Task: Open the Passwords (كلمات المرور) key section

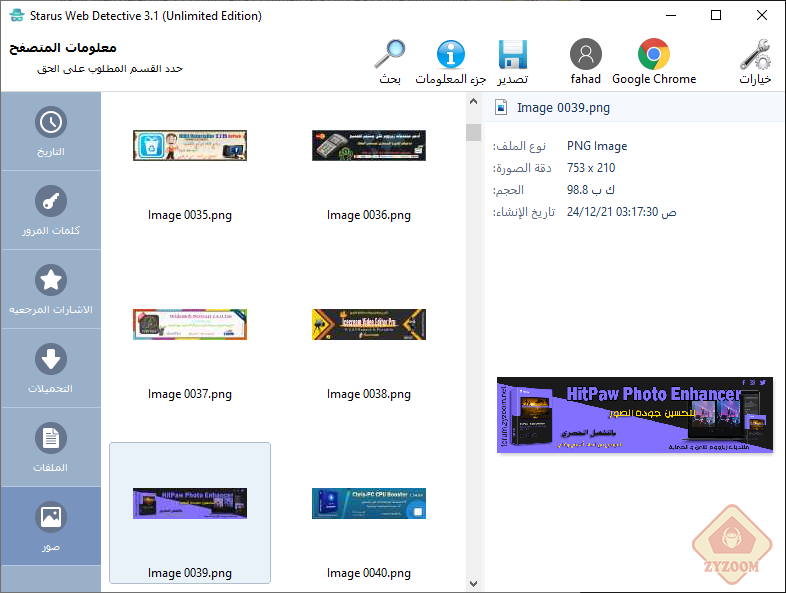Action: (51, 211)
